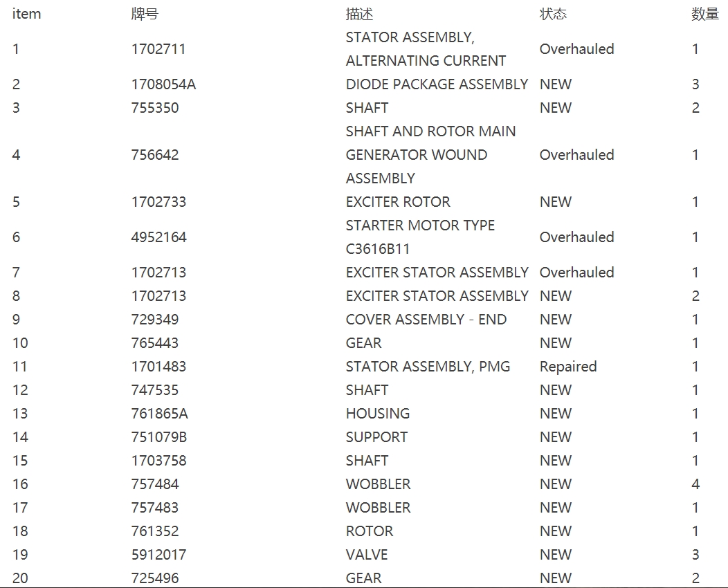Select part number 1708054A
This screenshot has width=728, height=588.
coord(163,84)
